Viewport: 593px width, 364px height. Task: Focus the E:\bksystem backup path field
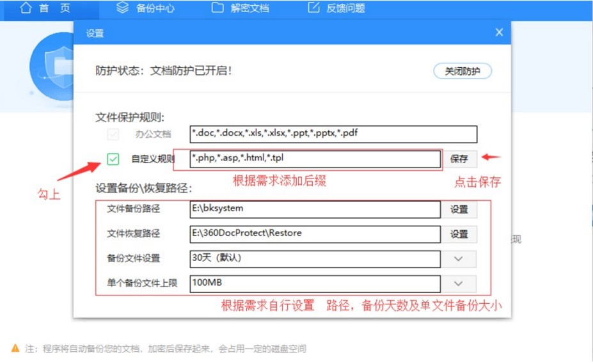tap(315, 209)
